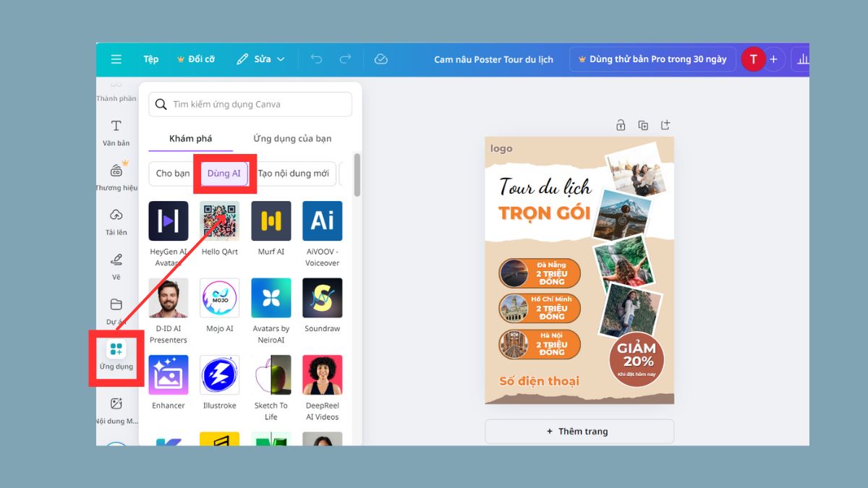Expand the Sửa editing mode dropdown

pos(260,59)
